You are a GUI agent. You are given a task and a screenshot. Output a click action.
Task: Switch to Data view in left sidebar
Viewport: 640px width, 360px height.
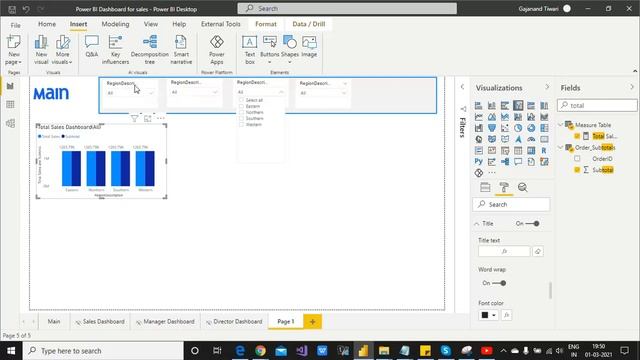tap(11, 105)
